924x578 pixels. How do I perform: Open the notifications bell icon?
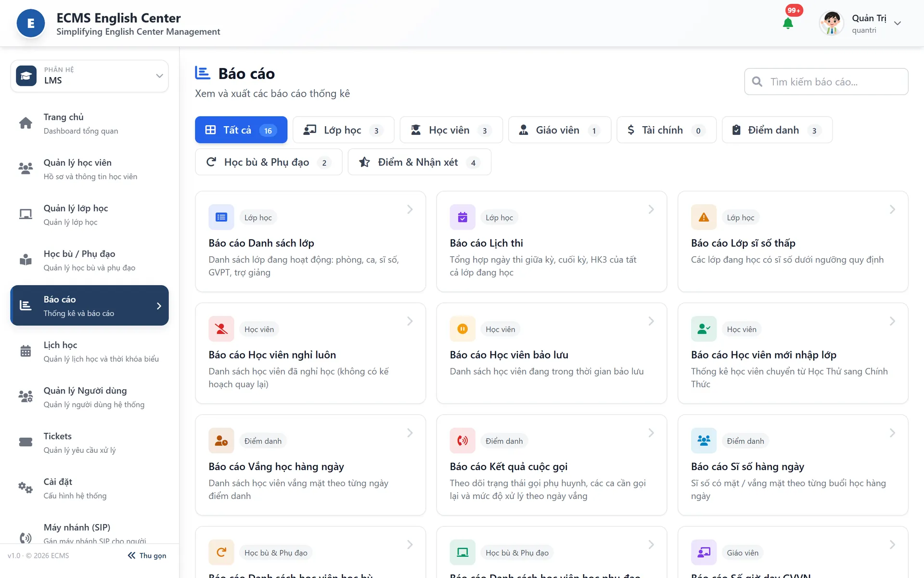point(788,23)
